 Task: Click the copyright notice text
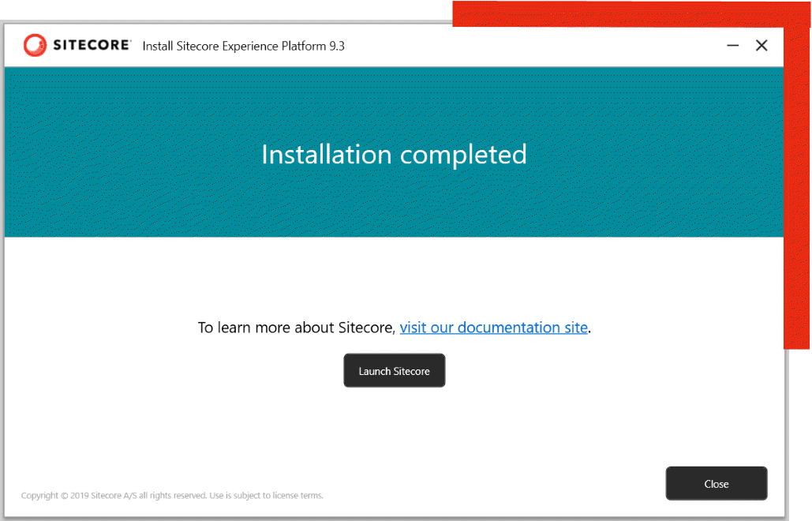pyautogui.click(x=172, y=496)
